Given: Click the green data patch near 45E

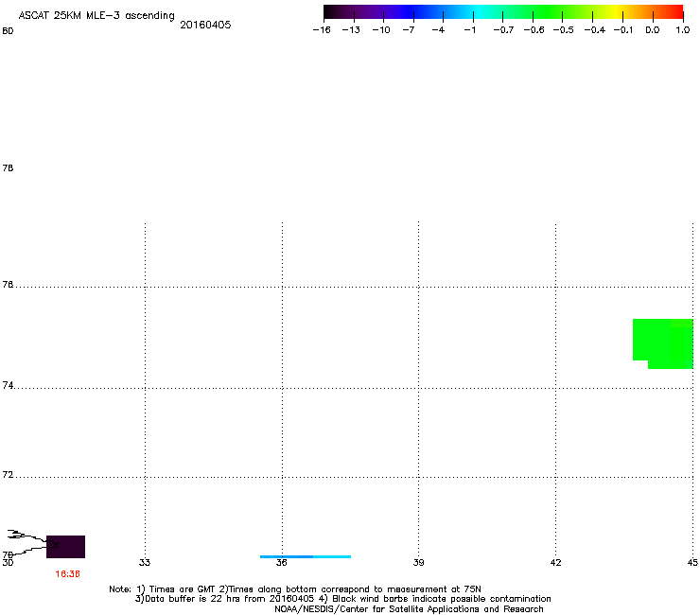Looking at the screenshot, I should pyautogui.click(x=663, y=343).
